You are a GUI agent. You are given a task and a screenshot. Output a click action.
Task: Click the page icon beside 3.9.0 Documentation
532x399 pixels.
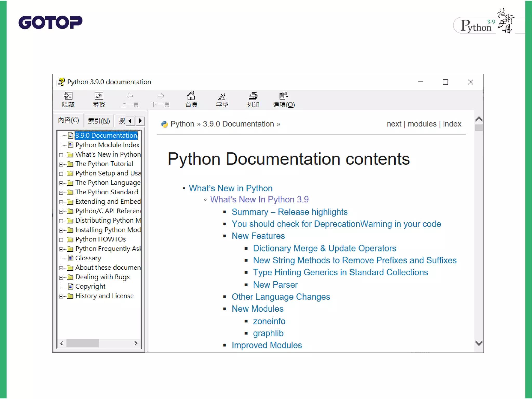70,135
